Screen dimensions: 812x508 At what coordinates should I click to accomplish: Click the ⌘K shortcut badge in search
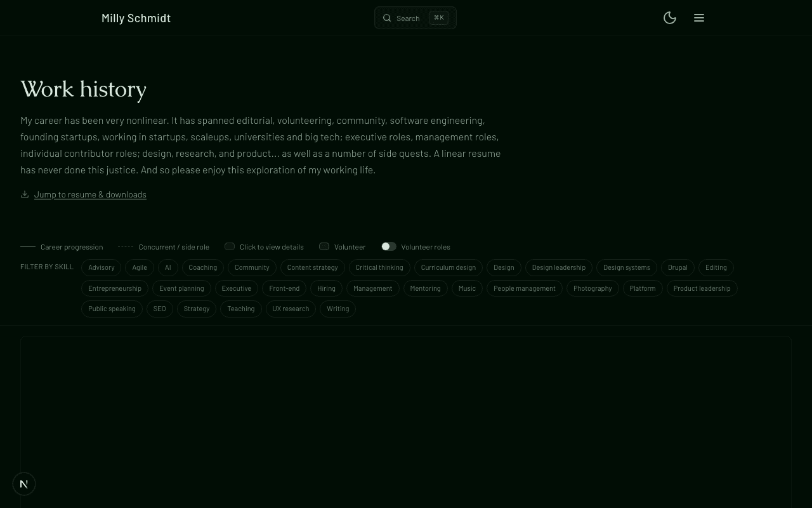point(439,18)
